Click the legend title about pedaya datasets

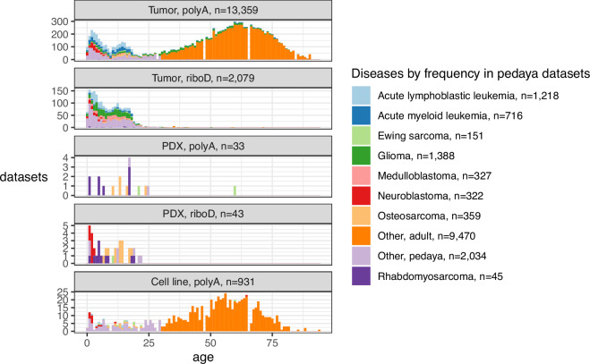pos(470,73)
